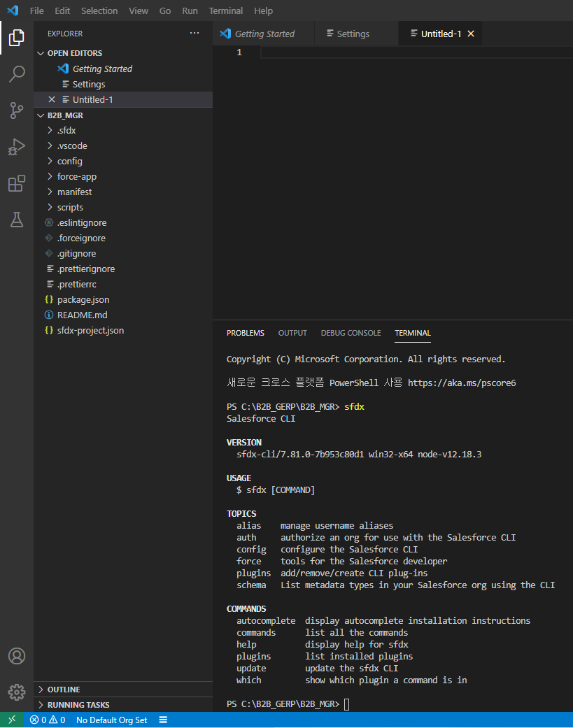Click the .prettierignore file icon
Screen dimensions: 573x728
point(50,269)
